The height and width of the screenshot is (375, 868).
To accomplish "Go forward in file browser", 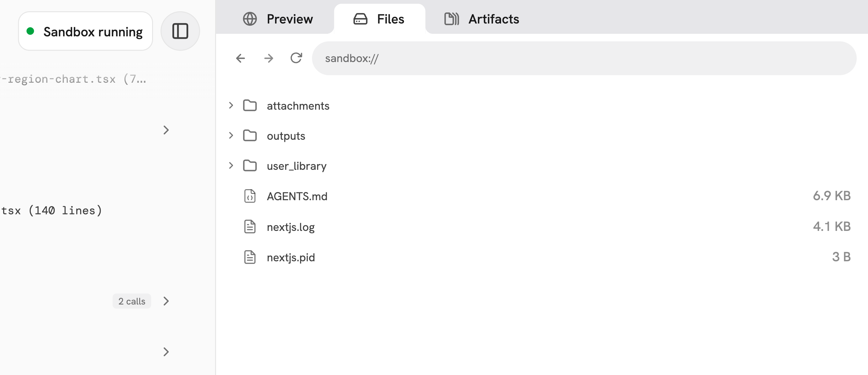I will tap(268, 58).
